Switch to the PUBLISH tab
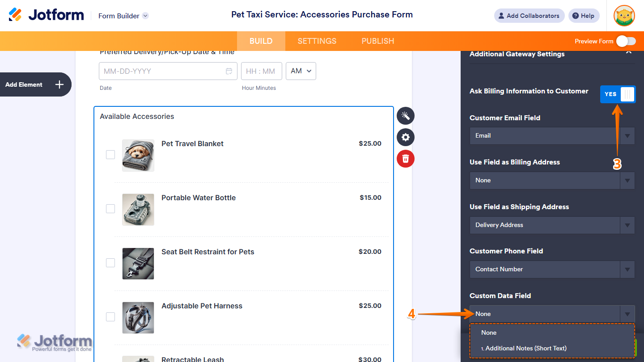The height and width of the screenshot is (362, 644). [x=377, y=41]
